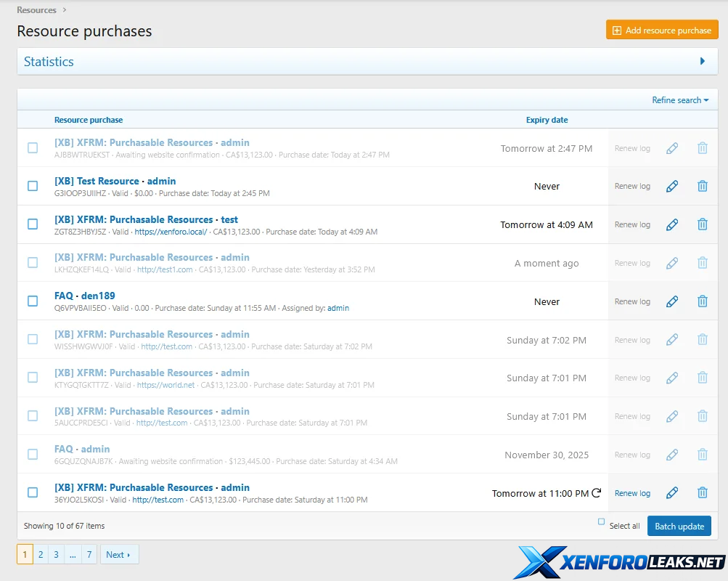Open pagination ellipsis page jump

(x=73, y=555)
